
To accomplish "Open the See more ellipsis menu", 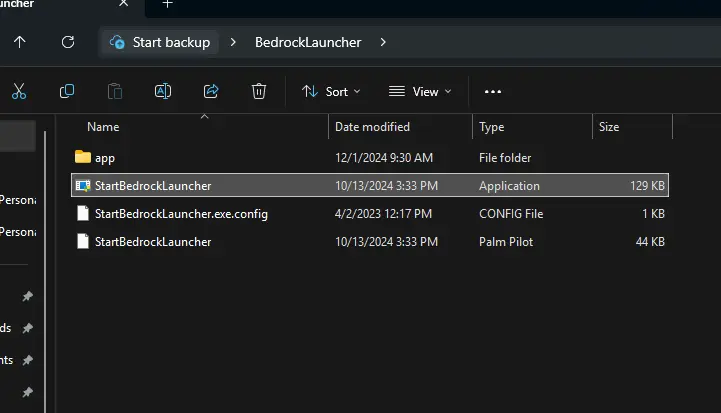I will 493,92.
